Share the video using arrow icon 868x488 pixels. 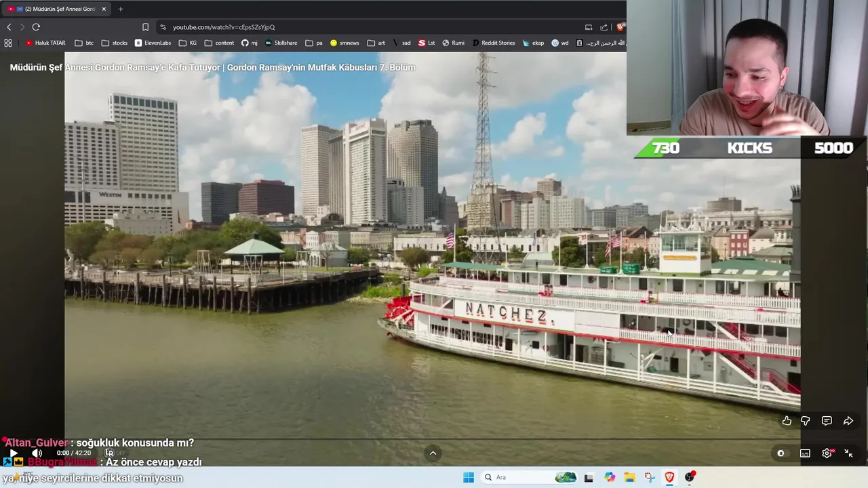click(848, 421)
